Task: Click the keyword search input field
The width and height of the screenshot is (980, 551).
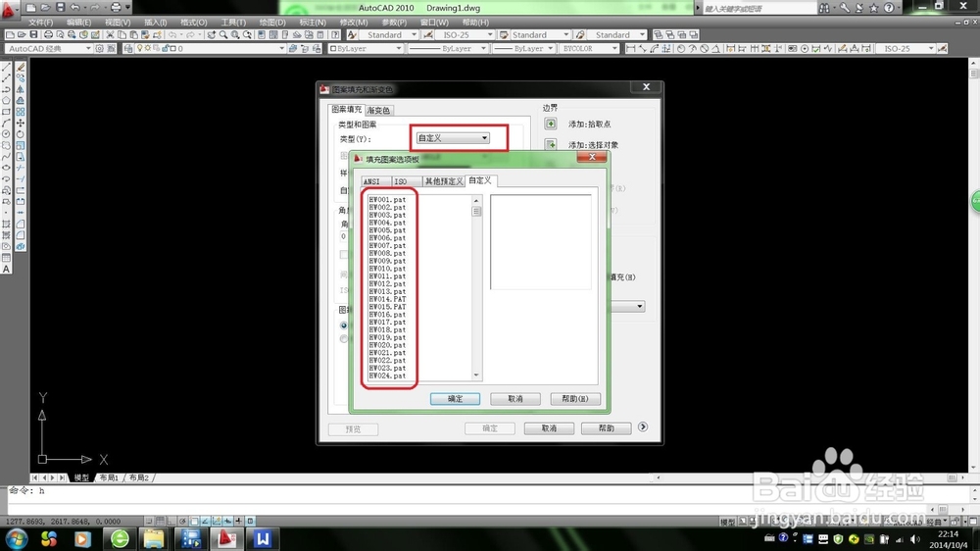Action: (x=759, y=8)
